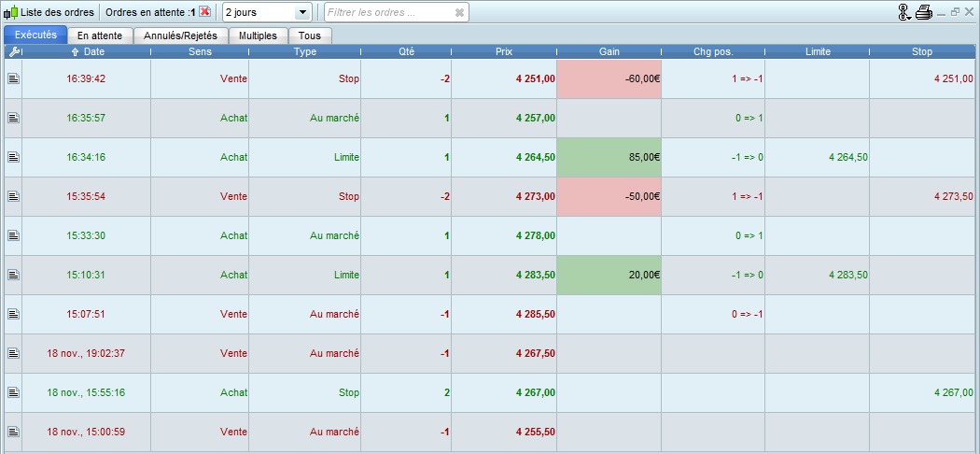The height and width of the screenshot is (454, 980).
Task: Open details icon for the 16:39:42 order
Action: tap(13, 79)
